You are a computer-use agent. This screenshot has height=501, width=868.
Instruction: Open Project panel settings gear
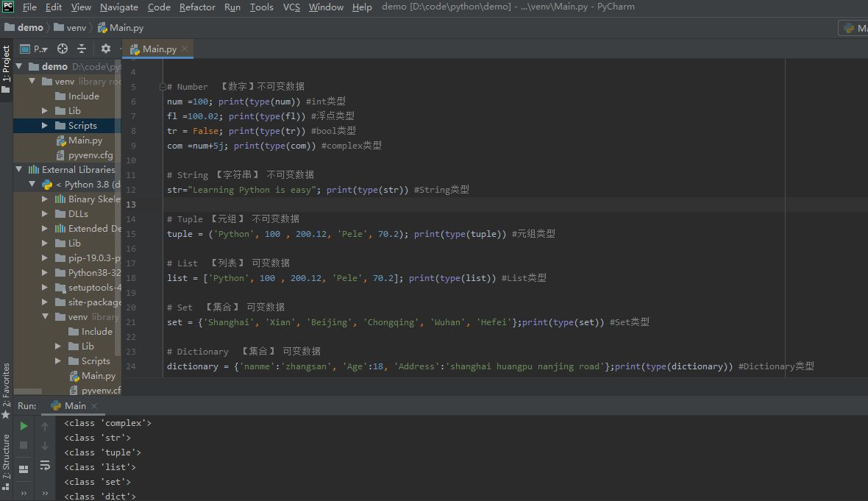(105, 48)
